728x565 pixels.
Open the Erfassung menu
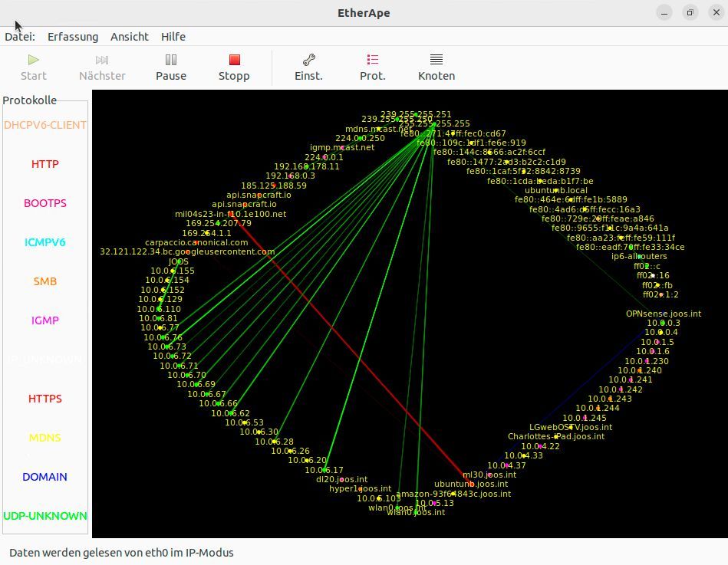73,37
